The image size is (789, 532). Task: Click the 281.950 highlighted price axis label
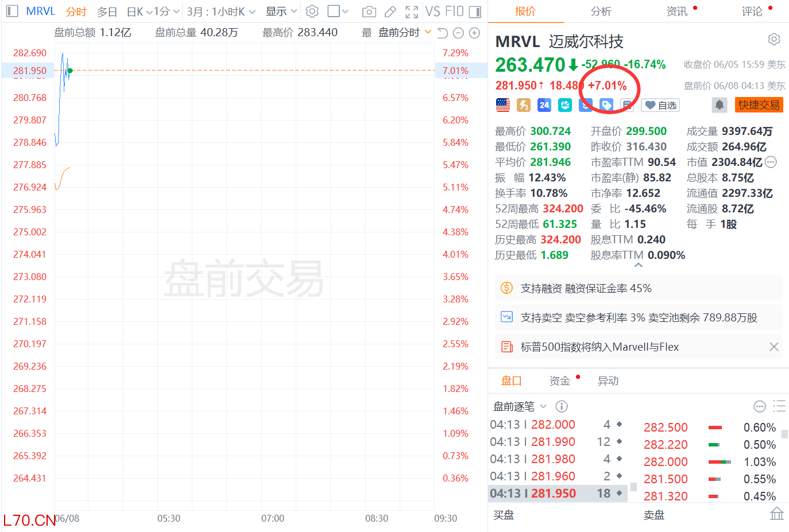[x=30, y=71]
